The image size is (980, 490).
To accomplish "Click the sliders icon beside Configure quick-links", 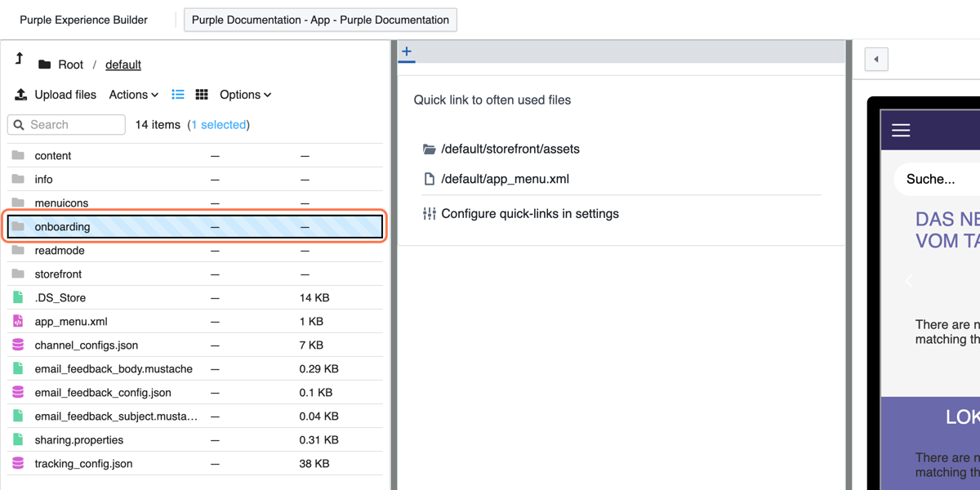I will coord(430,214).
